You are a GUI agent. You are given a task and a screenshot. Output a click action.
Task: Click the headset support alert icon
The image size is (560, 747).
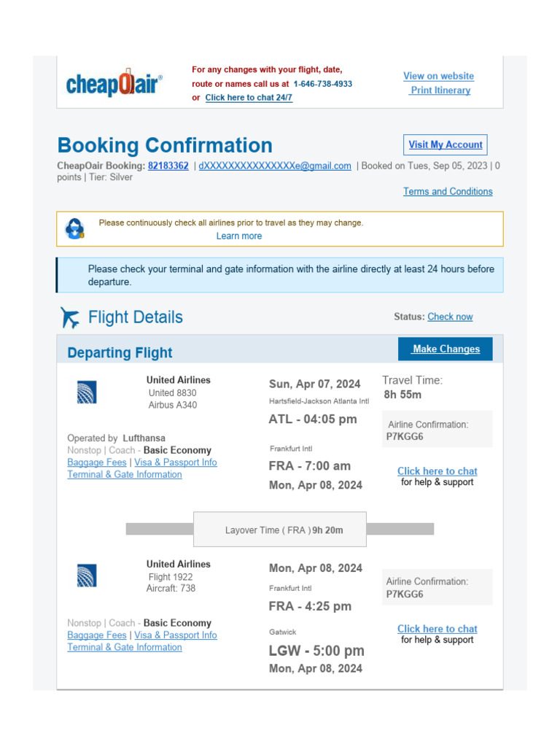(74, 229)
